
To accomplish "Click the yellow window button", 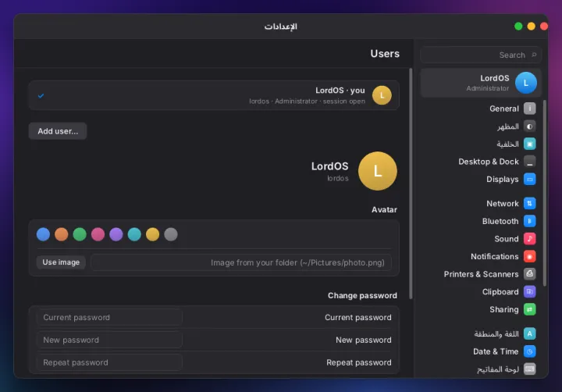I will (x=532, y=27).
